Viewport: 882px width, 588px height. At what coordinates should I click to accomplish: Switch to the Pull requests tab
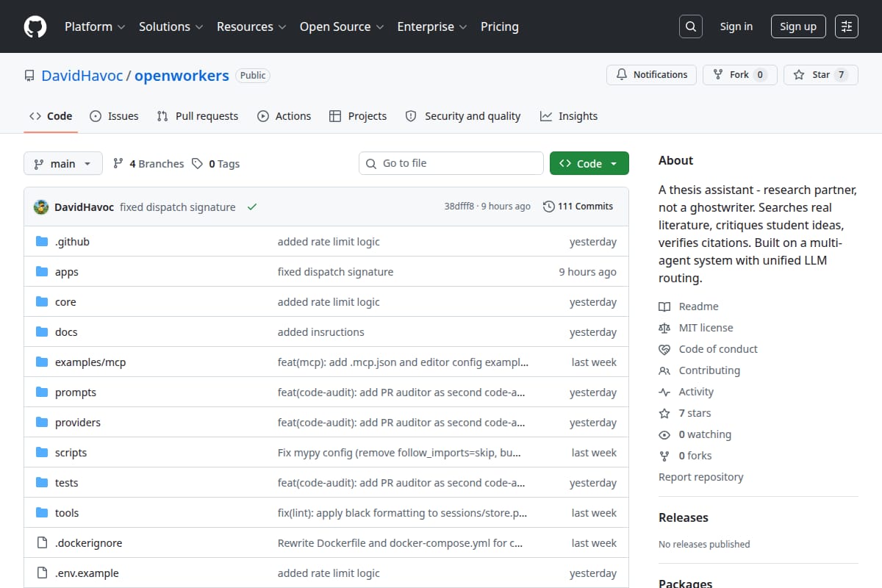tap(198, 116)
